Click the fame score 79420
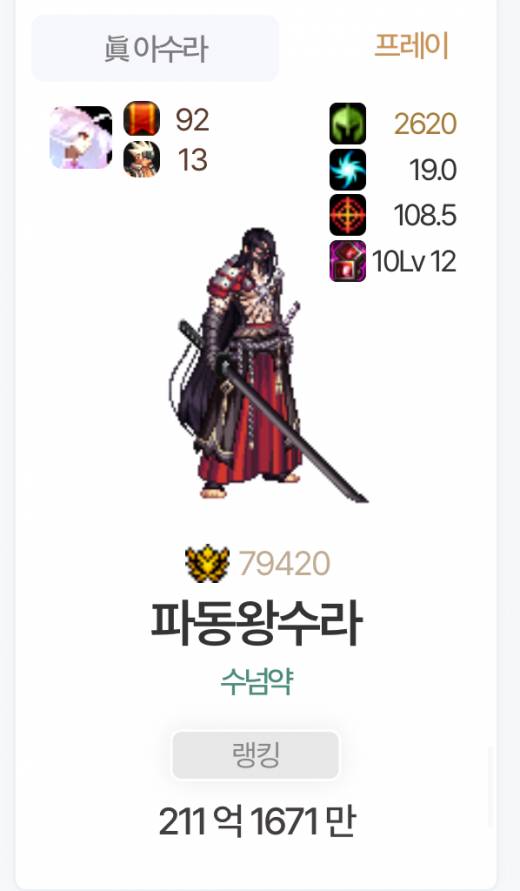This screenshot has height=891, width=520. click(x=284, y=564)
